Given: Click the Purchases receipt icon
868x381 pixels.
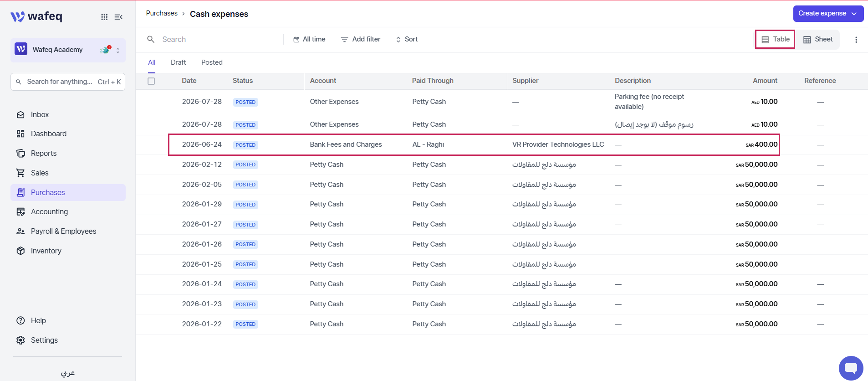Looking at the screenshot, I should (x=20, y=193).
